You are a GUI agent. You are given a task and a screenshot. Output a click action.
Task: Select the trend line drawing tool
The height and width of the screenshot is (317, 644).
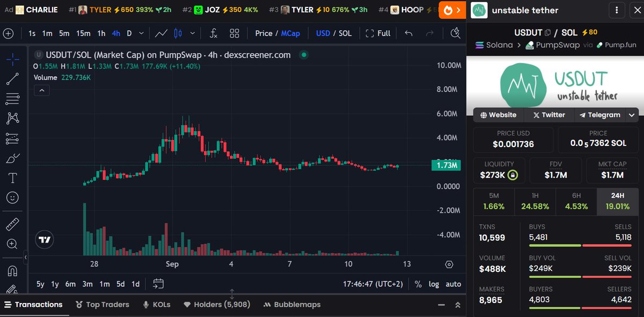(12, 79)
